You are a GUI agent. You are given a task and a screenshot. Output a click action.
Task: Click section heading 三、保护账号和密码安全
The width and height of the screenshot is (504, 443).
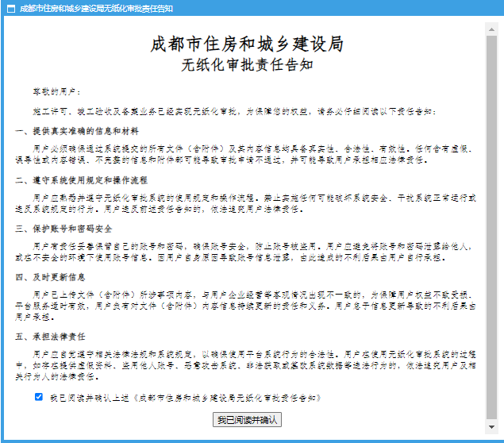(x=63, y=229)
